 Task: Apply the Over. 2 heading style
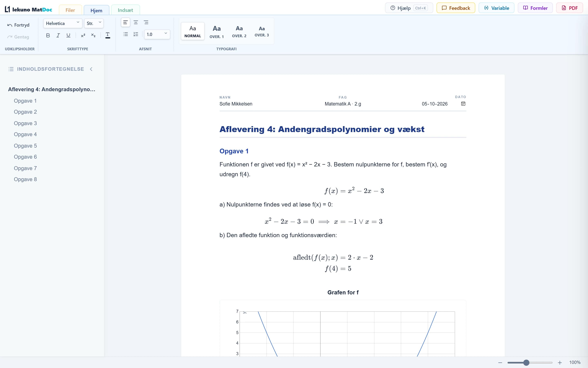[x=239, y=31]
